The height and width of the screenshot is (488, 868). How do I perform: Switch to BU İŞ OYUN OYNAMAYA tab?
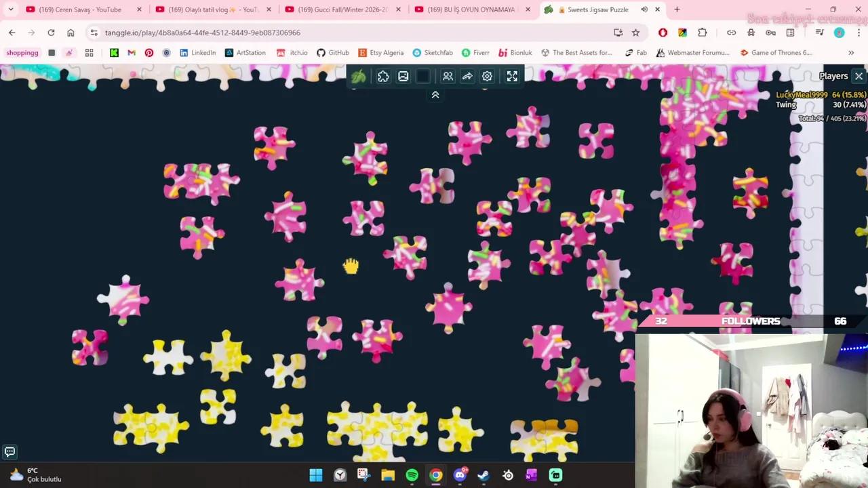coord(472,9)
